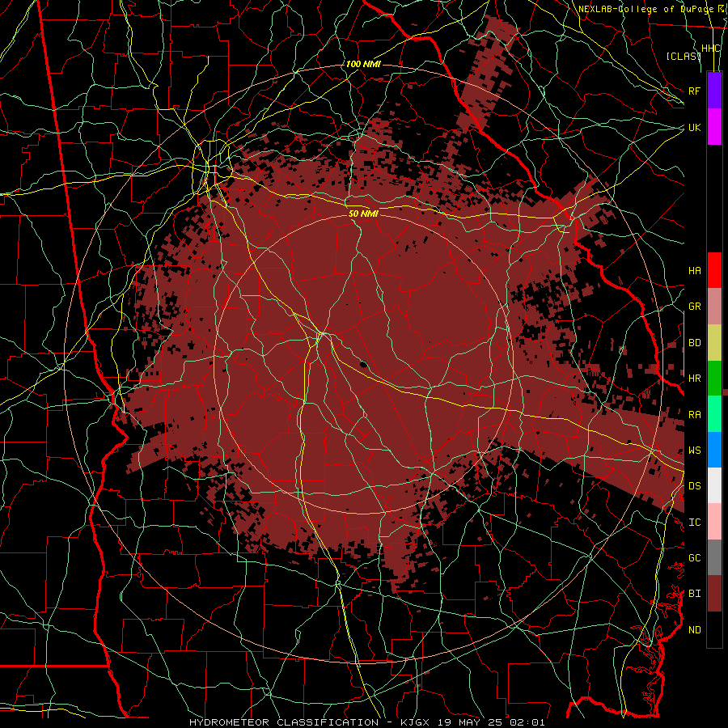Click the "HR" legend label
The image size is (728, 728).
click(694, 379)
